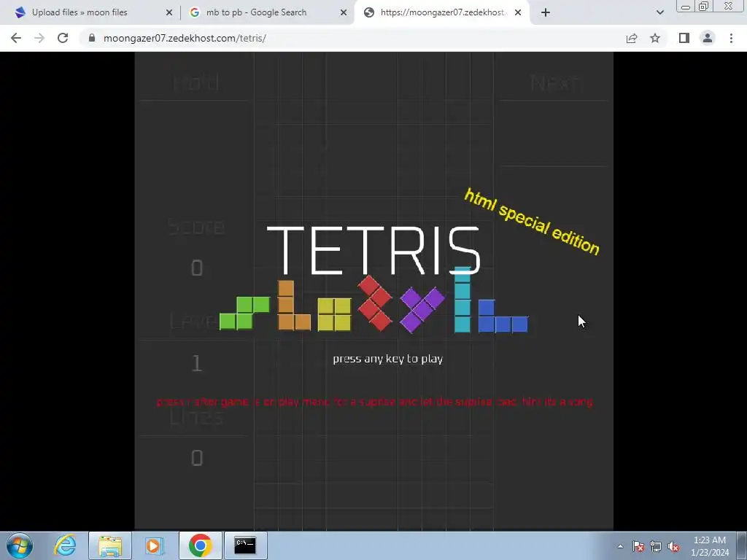Viewport: 747px width, 560px height.
Task: Open the taskbar clock showing 1:23 AM
Action: click(x=710, y=546)
